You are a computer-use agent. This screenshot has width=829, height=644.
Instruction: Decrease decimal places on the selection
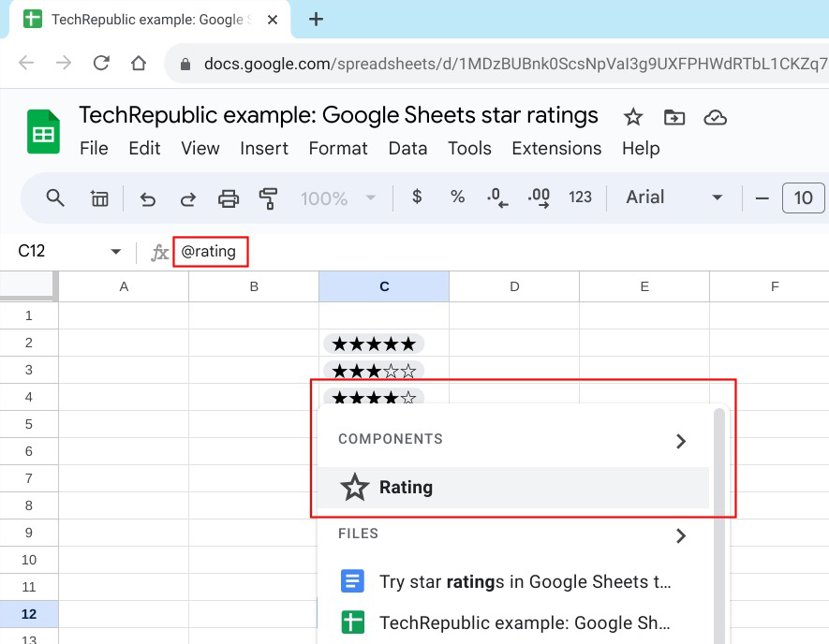point(496,198)
